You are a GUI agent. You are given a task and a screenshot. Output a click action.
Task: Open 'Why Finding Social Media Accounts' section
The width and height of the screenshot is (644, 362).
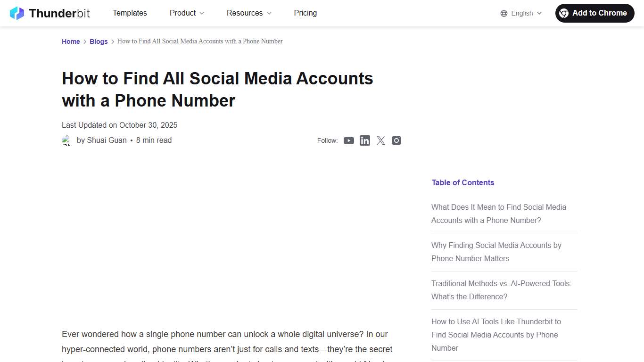(x=496, y=252)
